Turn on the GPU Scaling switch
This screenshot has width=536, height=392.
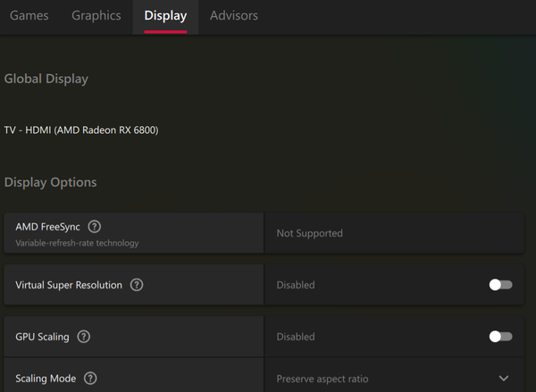tap(500, 337)
